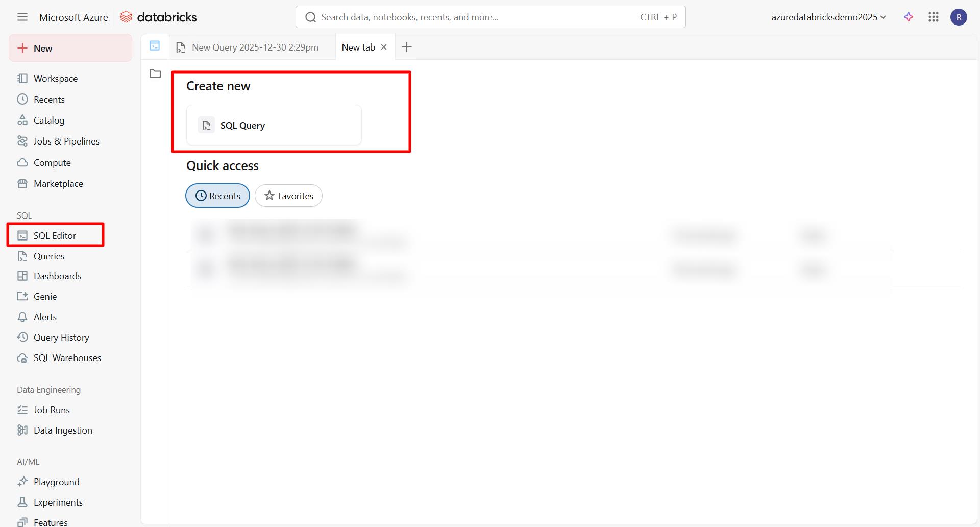
Task: Show the Favorites quick access list
Action: [288, 196]
